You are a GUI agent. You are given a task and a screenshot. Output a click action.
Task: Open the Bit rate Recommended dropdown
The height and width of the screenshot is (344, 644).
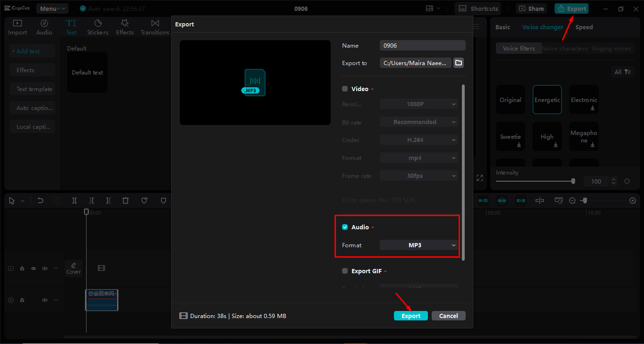(x=419, y=122)
